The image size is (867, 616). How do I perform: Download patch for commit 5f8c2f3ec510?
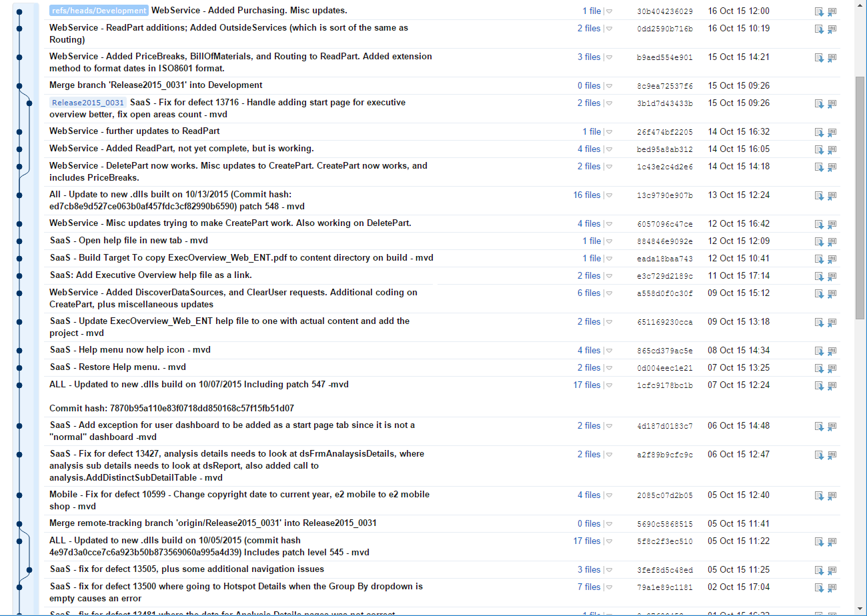[819, 542]
